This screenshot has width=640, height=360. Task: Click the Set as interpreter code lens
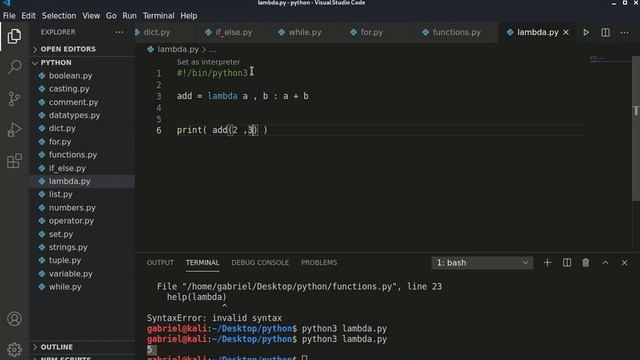(208, 62)
